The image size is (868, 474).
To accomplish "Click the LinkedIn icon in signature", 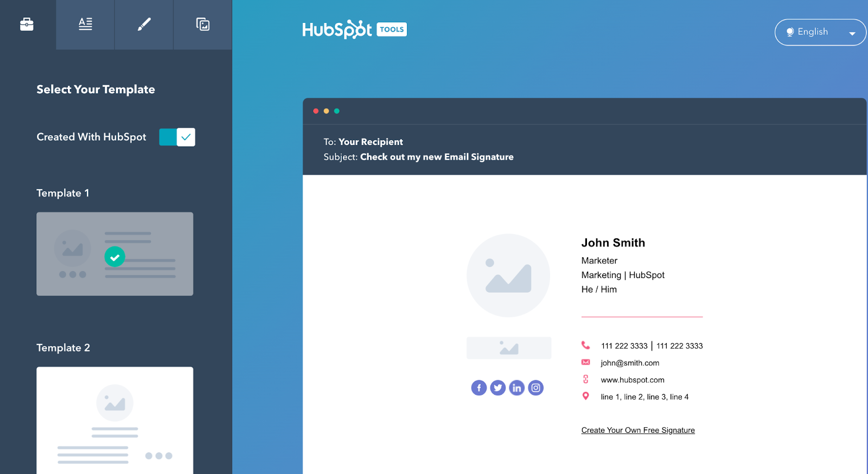I will click(517, 388).
